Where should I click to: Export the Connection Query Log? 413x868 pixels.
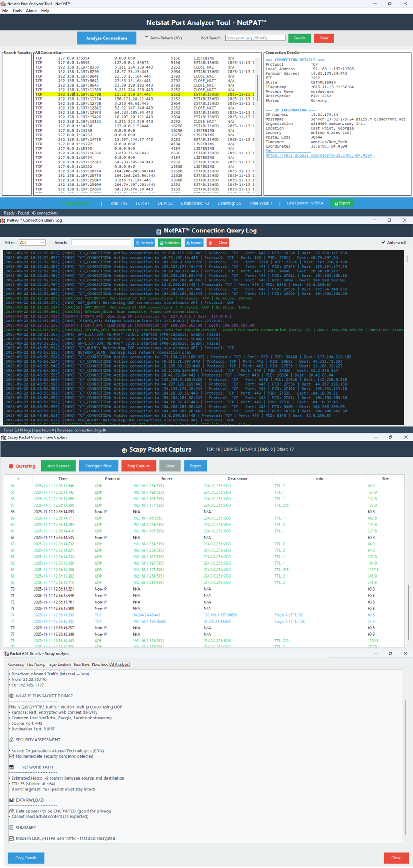coord(194,243)
